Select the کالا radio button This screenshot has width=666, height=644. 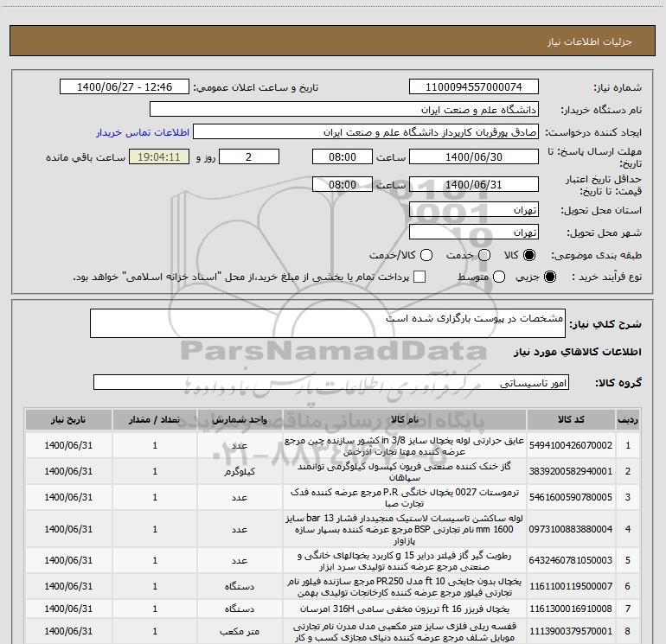[529, 255]
